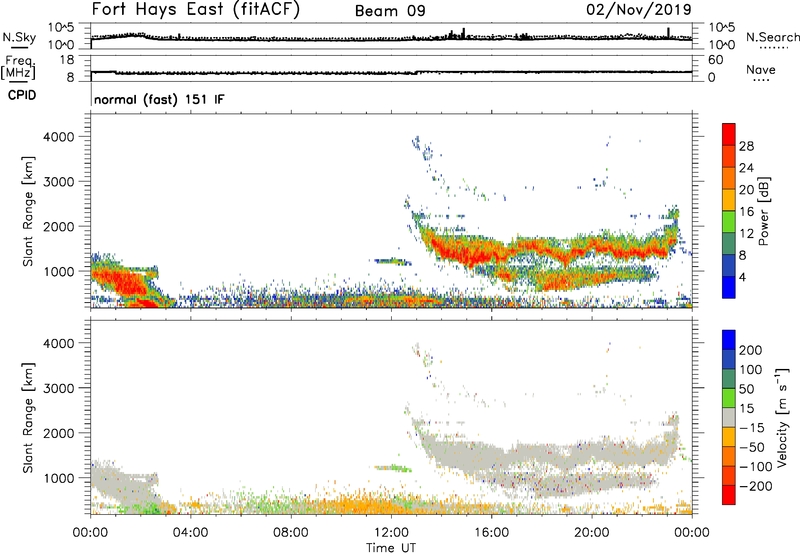Viewport: 800px width, 554px height.
Task: Click the Slant Range [km] label of the power panel
Action: coord(28,211)
